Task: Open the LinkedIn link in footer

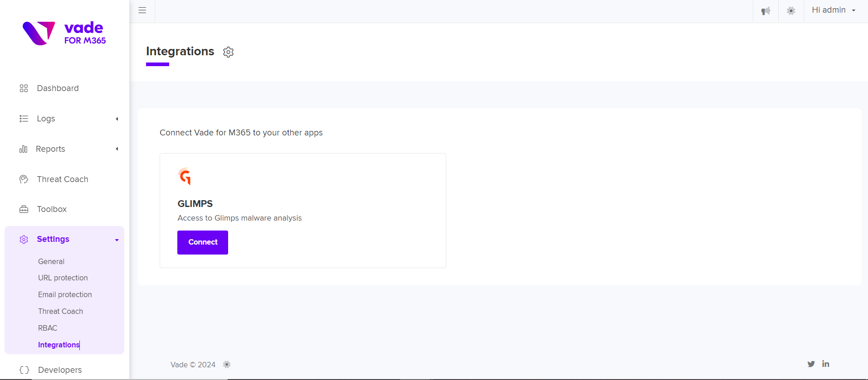Action: tap(825, 364)
